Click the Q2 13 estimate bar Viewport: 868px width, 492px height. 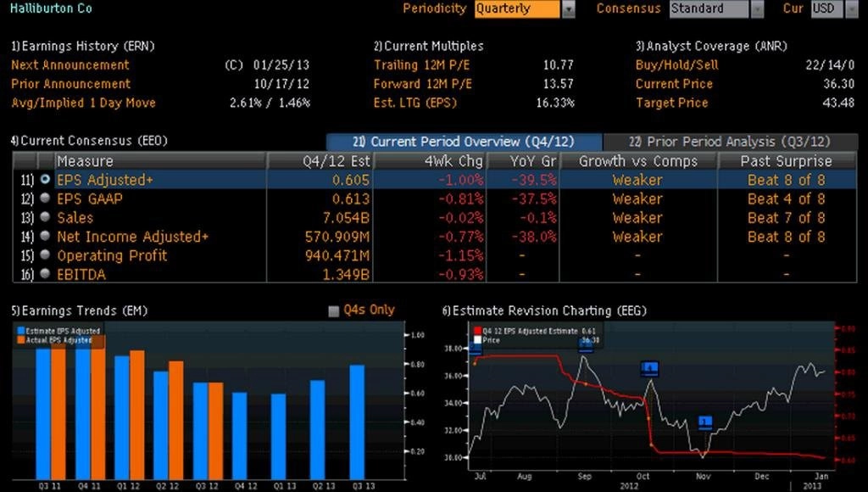pos(318,430)
